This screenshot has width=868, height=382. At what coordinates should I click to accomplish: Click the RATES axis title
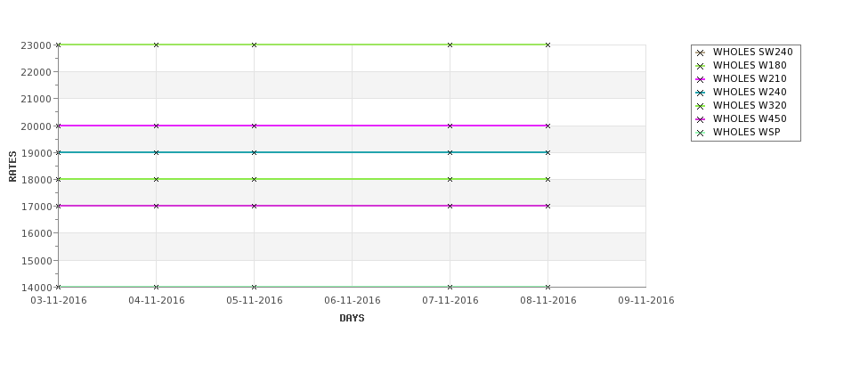click(x=12, y=167)
